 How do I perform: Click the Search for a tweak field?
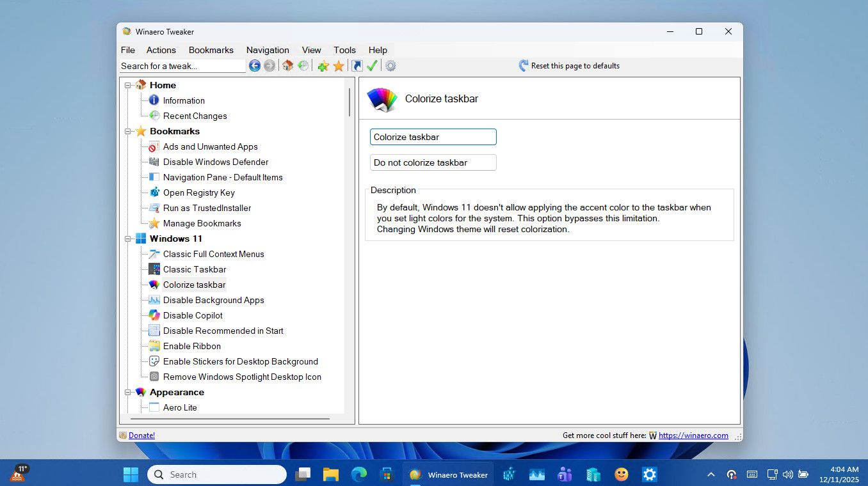(181, 66)
